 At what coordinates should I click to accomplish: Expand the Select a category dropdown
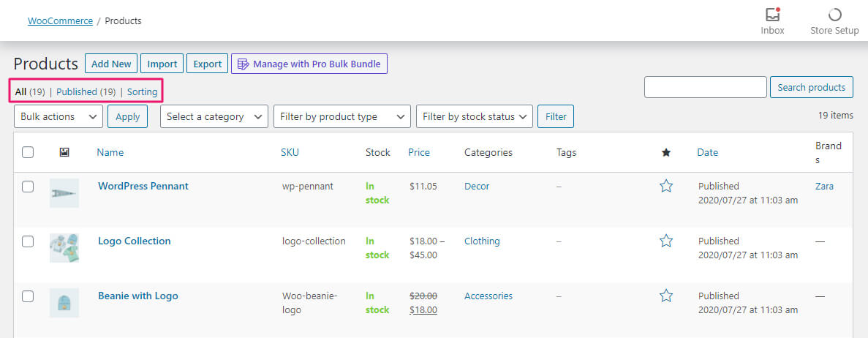click(214, 116)
